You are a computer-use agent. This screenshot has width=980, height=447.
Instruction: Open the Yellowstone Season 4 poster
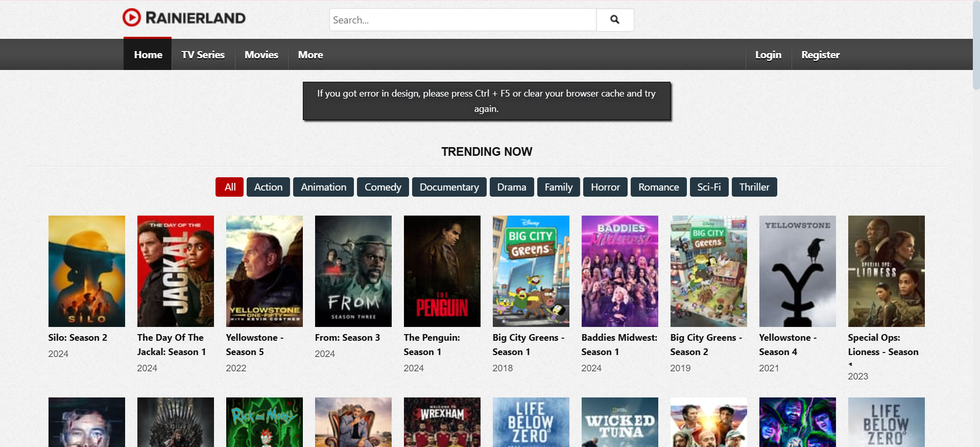point(798,271)
